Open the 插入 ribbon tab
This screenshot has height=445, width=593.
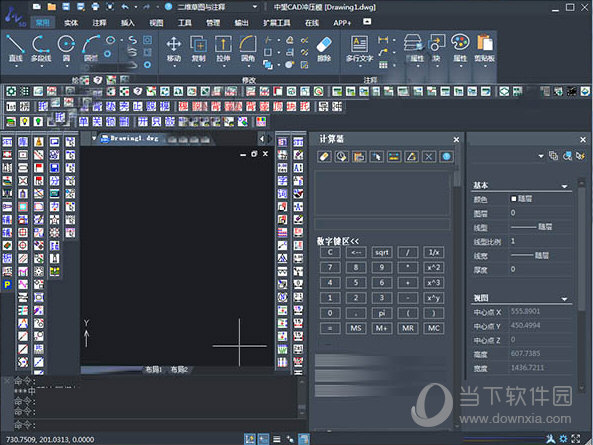(128, 23)
